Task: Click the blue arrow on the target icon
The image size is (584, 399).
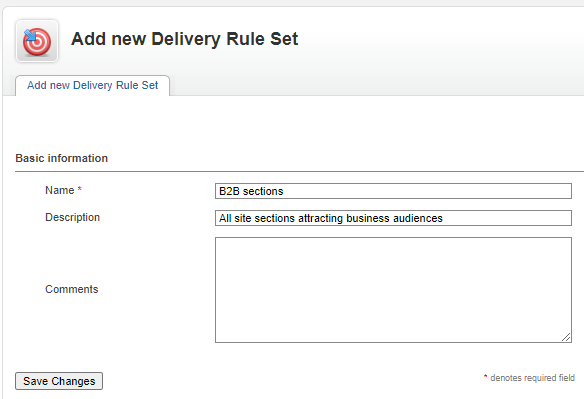Action: pos(30,36)
